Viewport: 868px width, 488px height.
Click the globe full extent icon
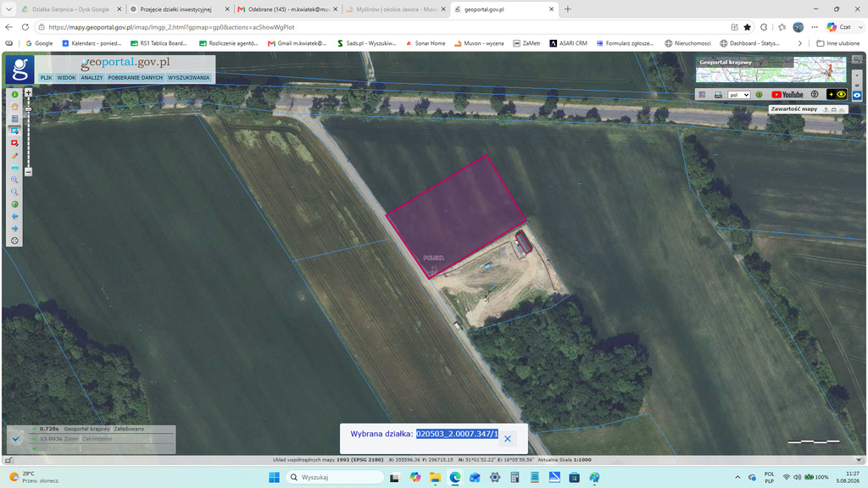(x=15, y=204)
